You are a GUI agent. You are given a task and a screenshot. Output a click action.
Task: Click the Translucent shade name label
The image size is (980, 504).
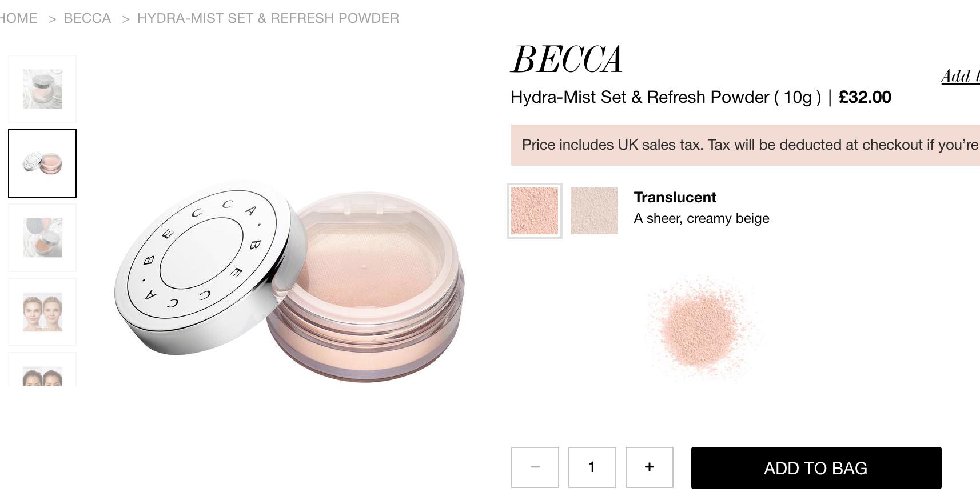675,197
